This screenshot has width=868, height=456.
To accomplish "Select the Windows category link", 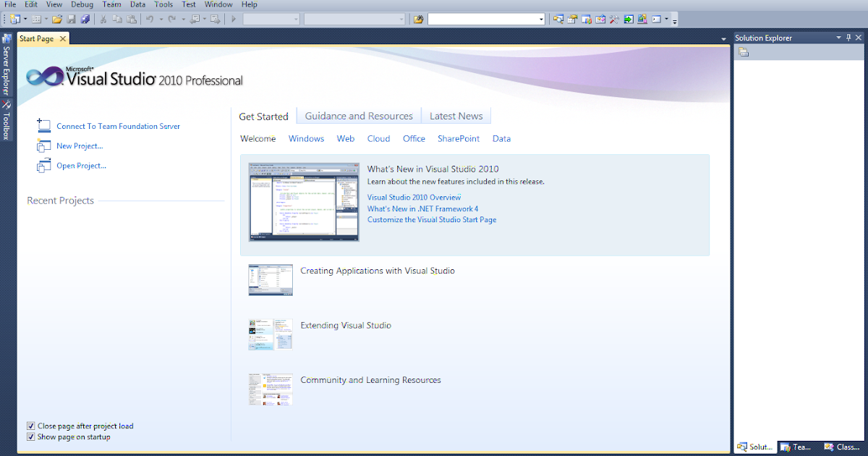I will [x=307, y=138].
